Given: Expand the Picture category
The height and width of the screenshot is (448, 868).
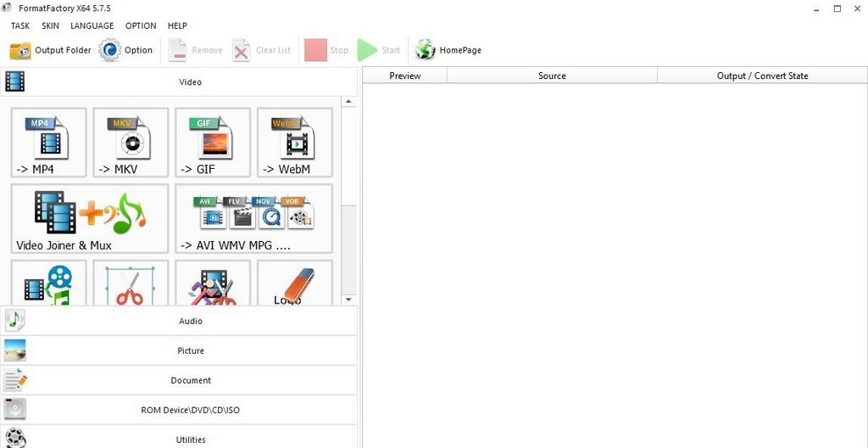Looking at the screenshot, I should coord(179,350).
